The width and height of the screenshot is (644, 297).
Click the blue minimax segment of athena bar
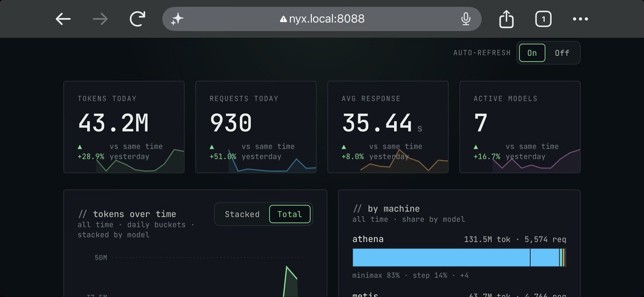[x=441, y=258]
